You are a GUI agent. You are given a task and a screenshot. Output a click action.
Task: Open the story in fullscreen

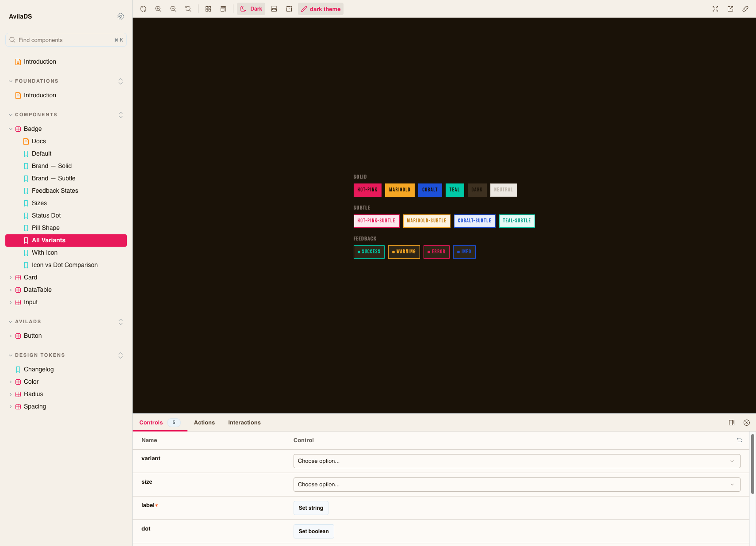[715, 8]
